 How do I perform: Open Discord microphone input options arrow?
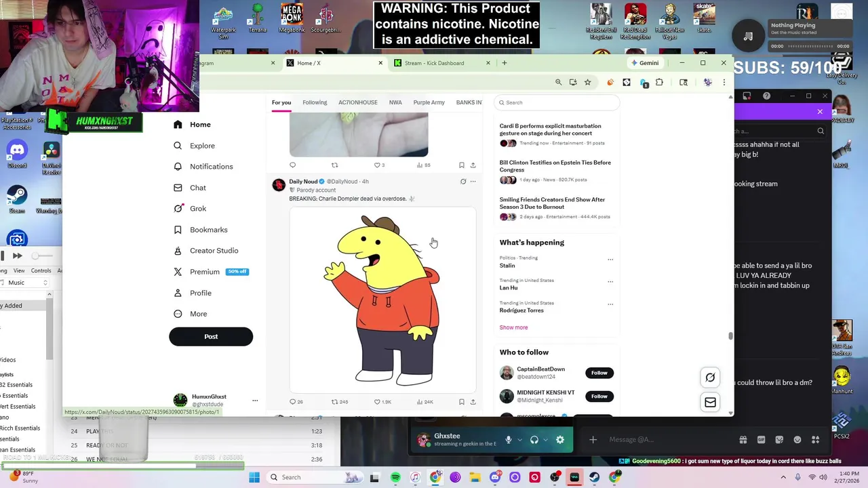coord(519,440)
